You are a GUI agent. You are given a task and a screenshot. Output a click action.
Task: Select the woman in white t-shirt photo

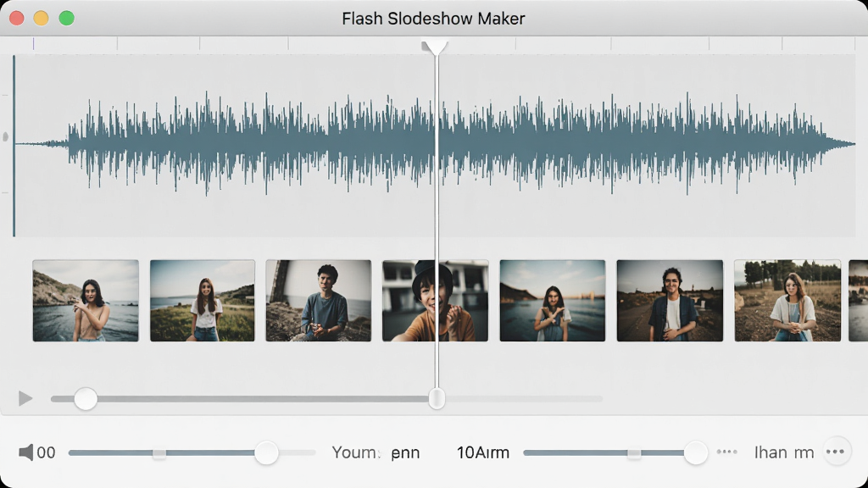point(203,301)
